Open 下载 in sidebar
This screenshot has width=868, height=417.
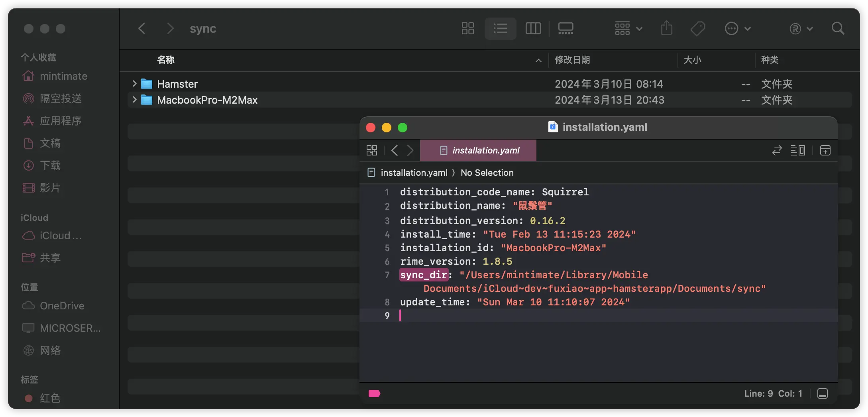(x=42, y=165)
